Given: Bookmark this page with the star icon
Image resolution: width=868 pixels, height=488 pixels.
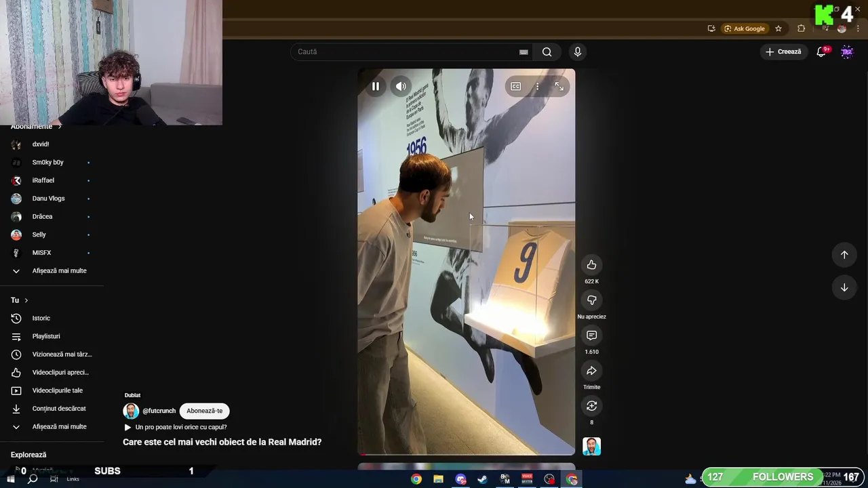Looking at the screenshot, I should coord(778,28).
